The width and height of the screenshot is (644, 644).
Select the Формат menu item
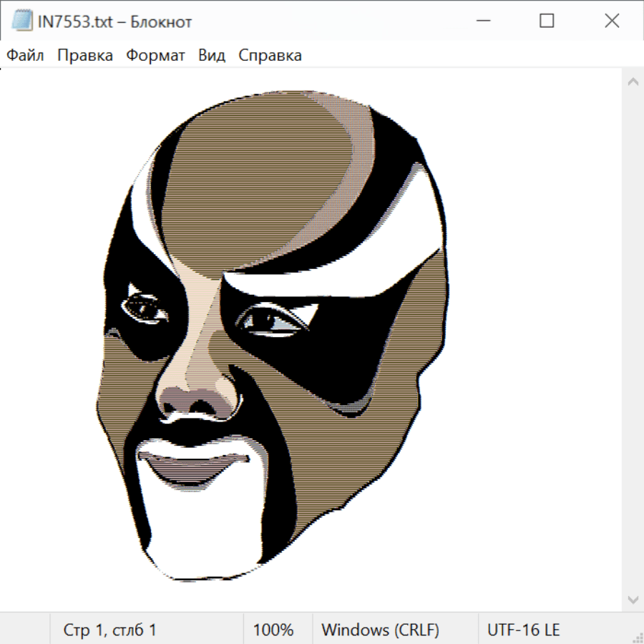point(155,56)
